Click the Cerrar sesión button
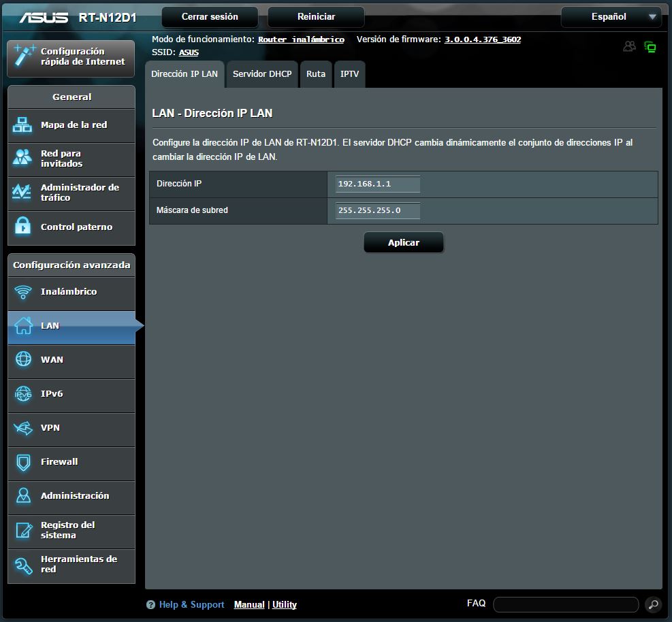The height and width of the screenshot is (622, 672). (210, 17)
